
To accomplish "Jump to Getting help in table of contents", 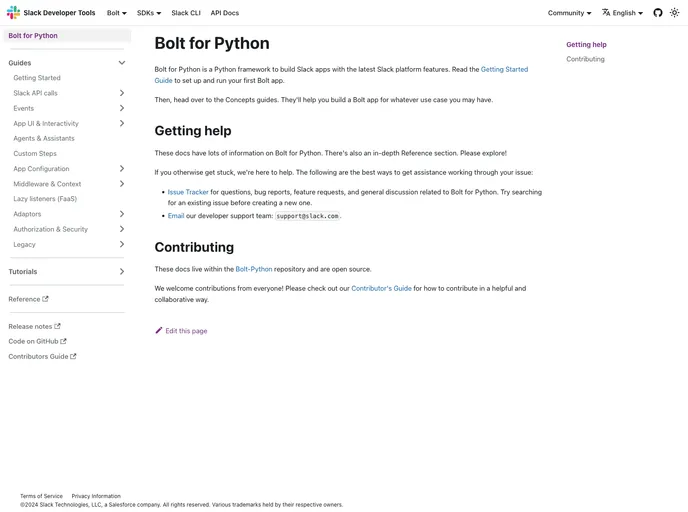I will 586,44.
